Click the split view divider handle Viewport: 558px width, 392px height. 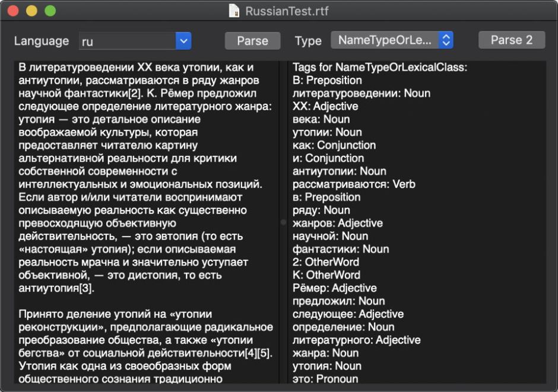(x=283, y=222)
